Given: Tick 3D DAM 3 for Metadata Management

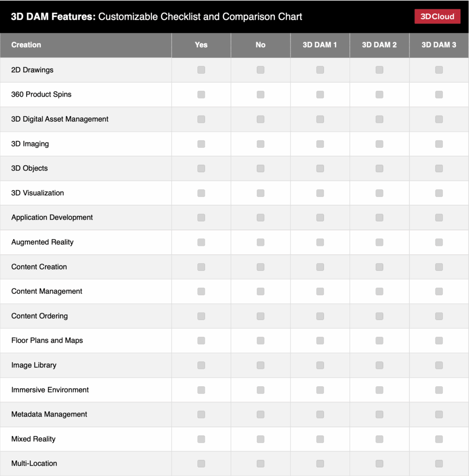Looking at the screenshot, I should [x=439, y=414].
